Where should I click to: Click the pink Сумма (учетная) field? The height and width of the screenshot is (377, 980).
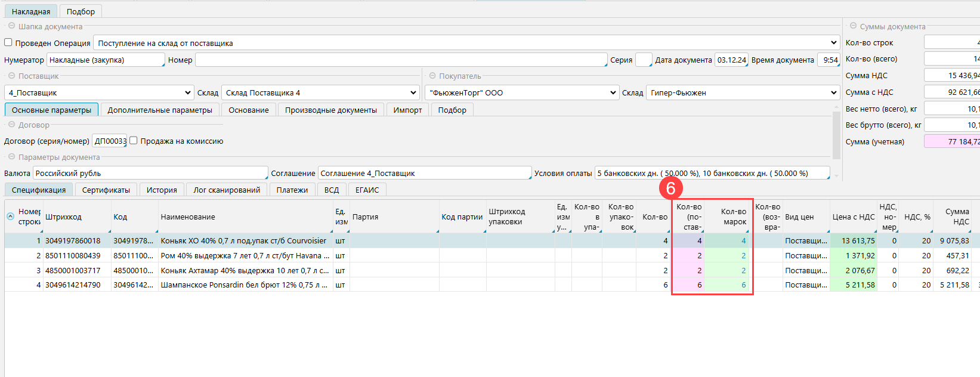click(x=951, y=141)
